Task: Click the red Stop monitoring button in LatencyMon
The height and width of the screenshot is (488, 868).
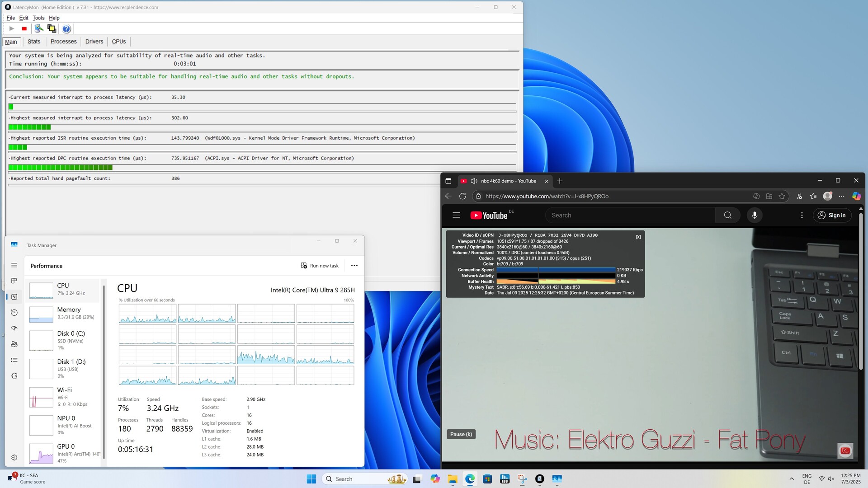Action: [24, 29]
